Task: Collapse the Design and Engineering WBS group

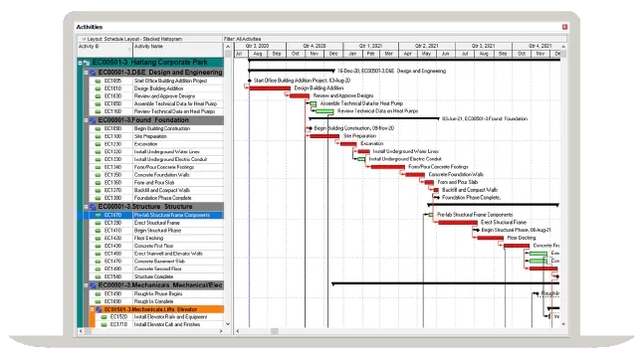Action: pos(86,73)
